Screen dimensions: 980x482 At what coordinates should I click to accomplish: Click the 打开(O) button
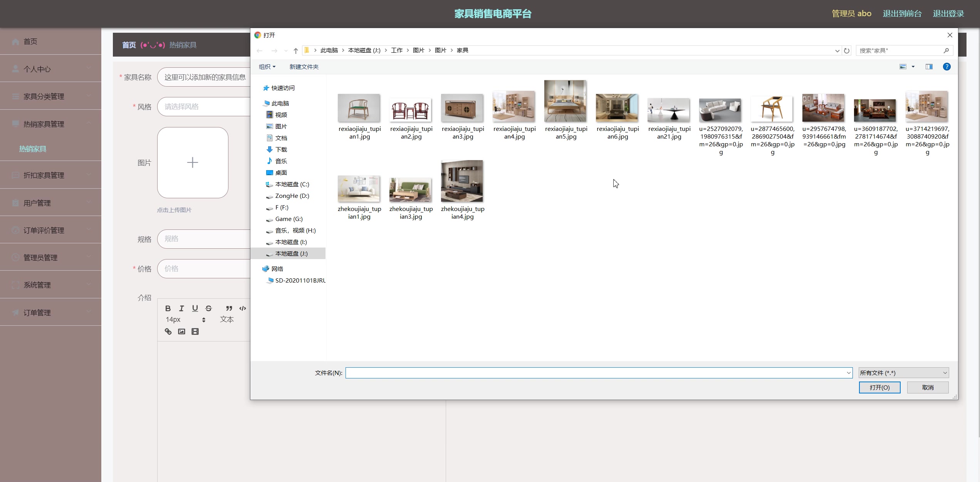[x=879, y=387]
